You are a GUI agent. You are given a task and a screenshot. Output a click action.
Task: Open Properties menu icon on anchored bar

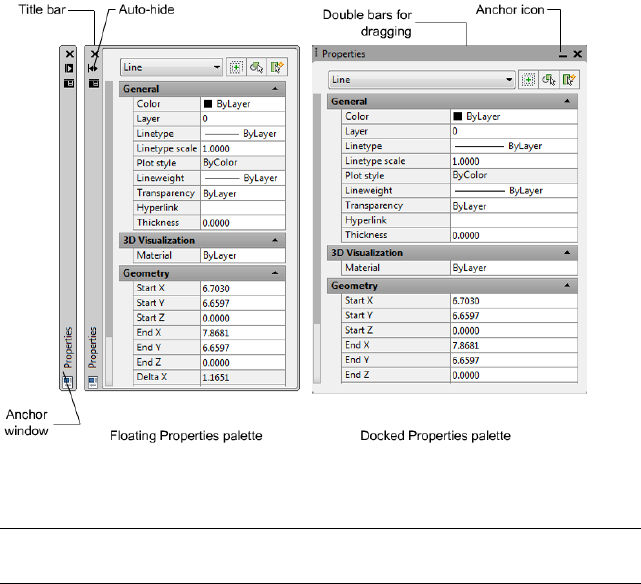point(69,83)
